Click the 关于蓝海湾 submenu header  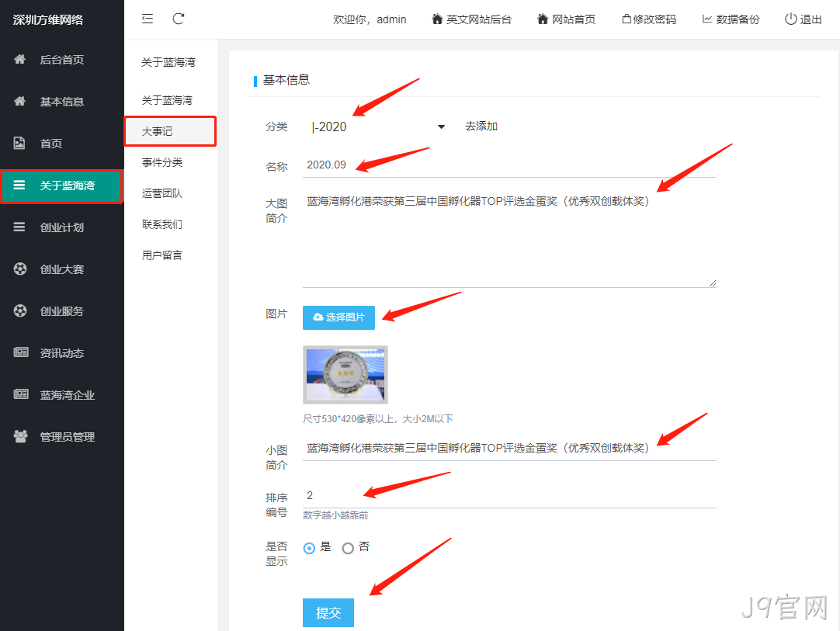[x=168, y=62]
